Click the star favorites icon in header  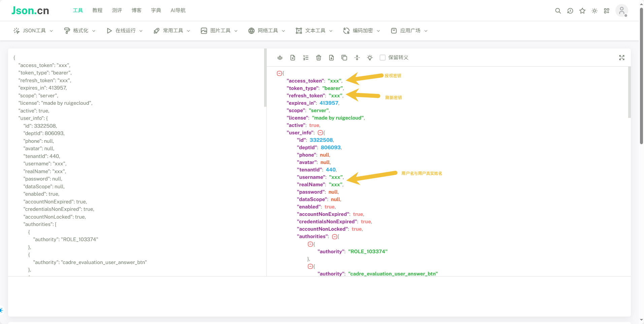coord(582,11)
